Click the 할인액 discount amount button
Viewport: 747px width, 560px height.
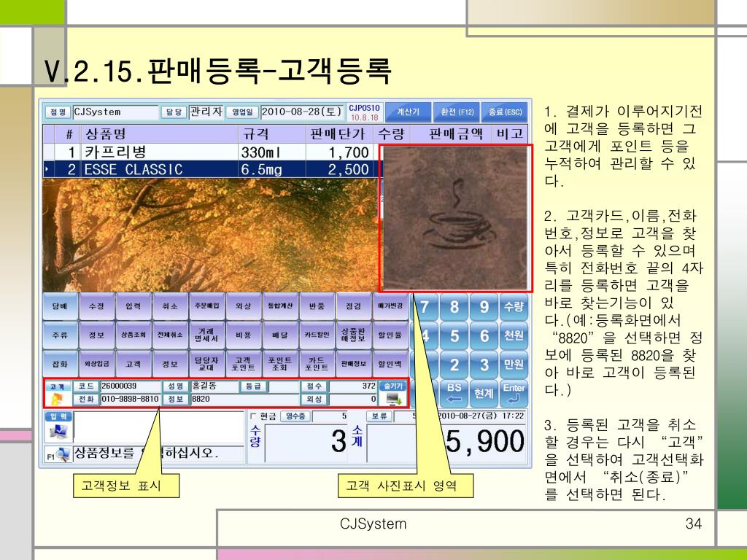(390, 365)
